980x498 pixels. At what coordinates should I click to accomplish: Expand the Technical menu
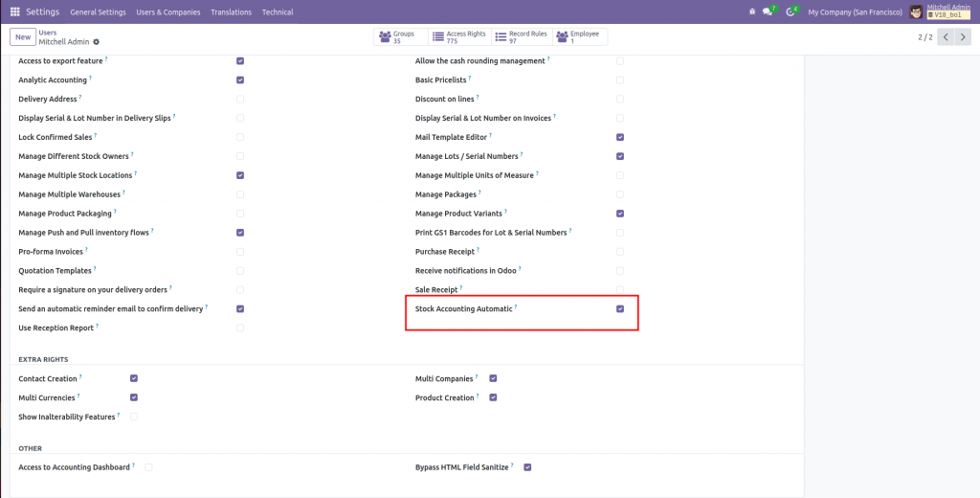coord(278,12)
